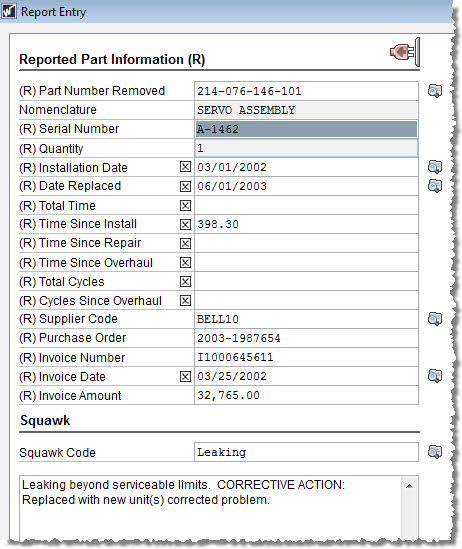Open lookup icon beside Supplier Code
The image size is (462, 549).
pyautogui.click(x=435, y=319)
